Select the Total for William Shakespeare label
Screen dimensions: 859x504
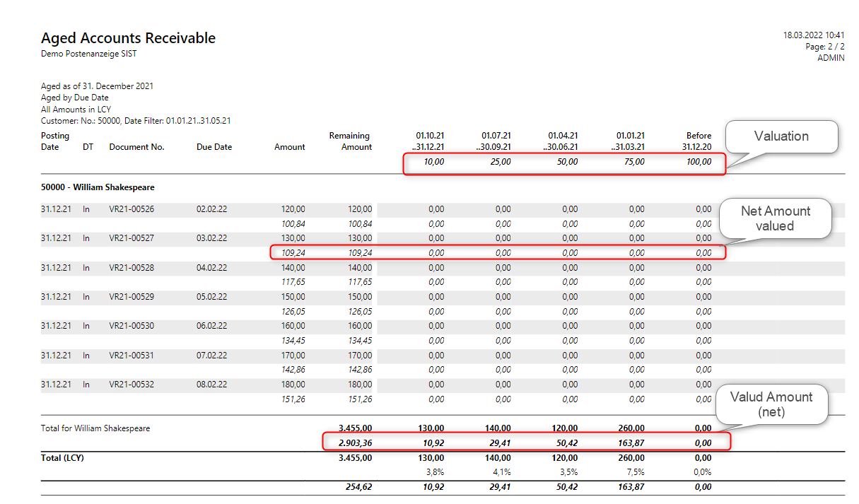click(95, 428)
